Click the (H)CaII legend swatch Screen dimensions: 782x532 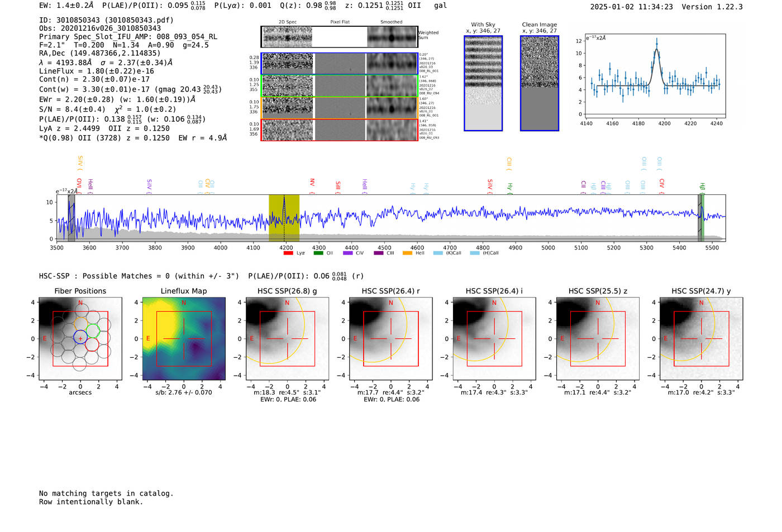pyautogui.click(x=475, y=253)
